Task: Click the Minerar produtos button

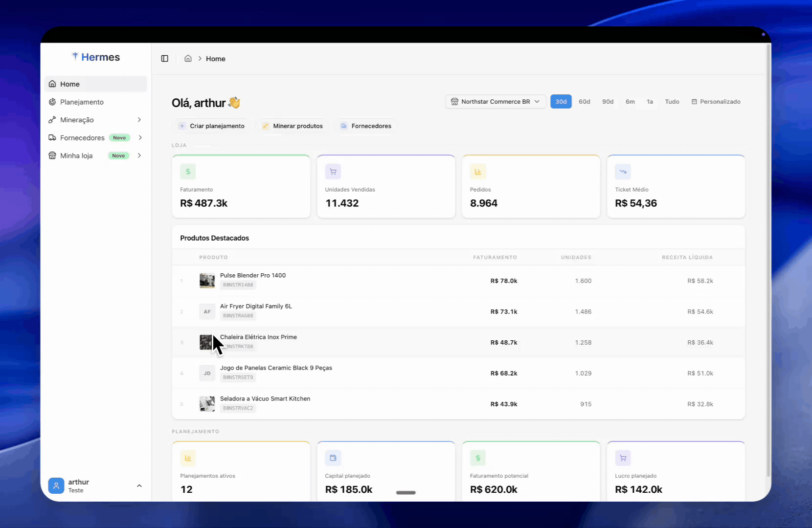Action: click(x=293, y=126)
